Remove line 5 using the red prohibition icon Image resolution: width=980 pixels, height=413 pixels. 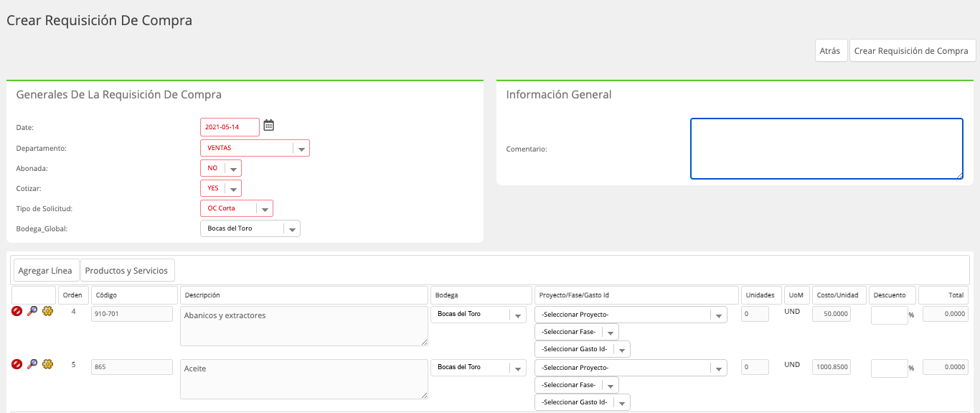pyautogui.click(x=17, y=364)
